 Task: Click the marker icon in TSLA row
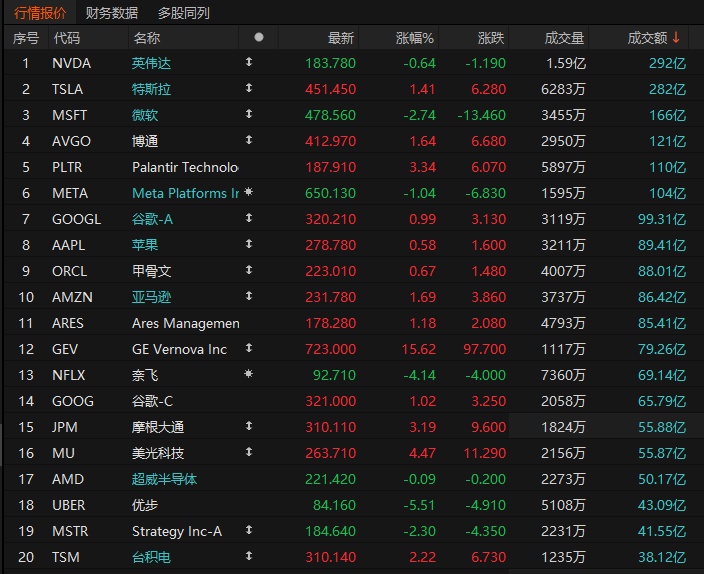[249, 88]
